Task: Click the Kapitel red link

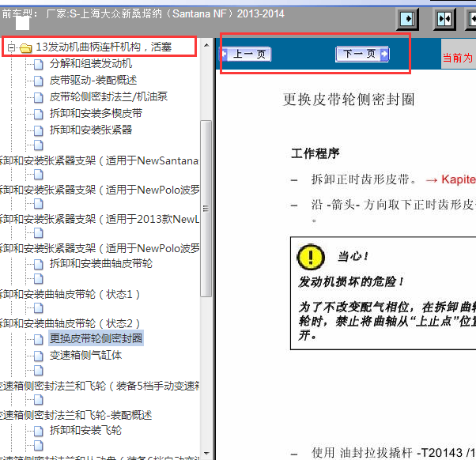Action: (459, 179)
